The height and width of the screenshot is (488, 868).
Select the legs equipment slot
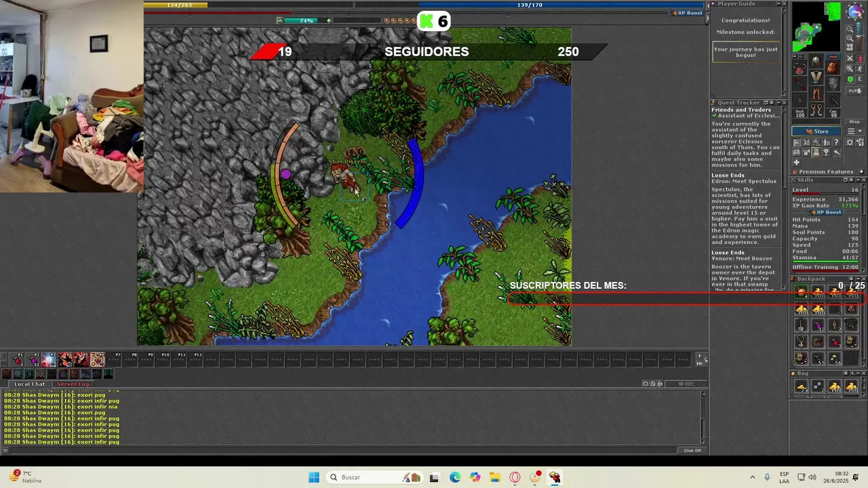click(816, 94)
